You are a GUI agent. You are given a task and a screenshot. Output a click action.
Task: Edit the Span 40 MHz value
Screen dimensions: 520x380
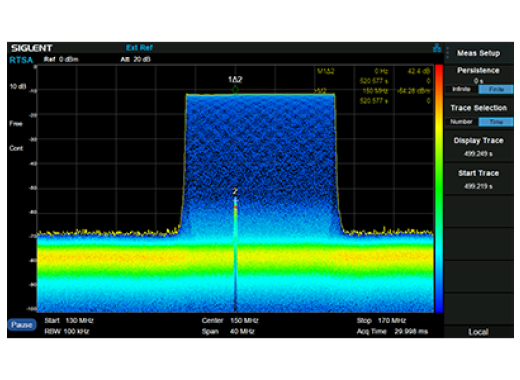pyautogui.click(x=242, y=331)
